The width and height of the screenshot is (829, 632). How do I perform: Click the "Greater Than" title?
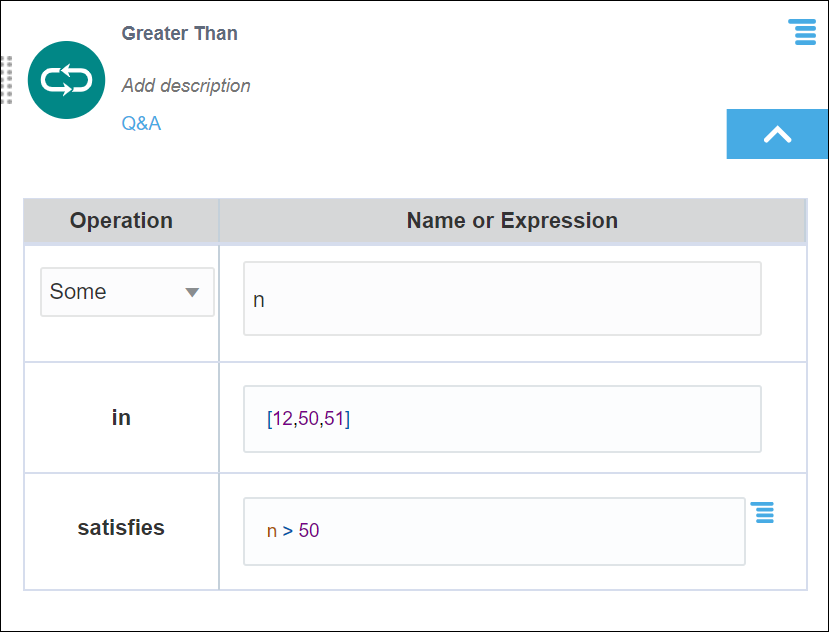pyautogui.click(x=180, y=33)
